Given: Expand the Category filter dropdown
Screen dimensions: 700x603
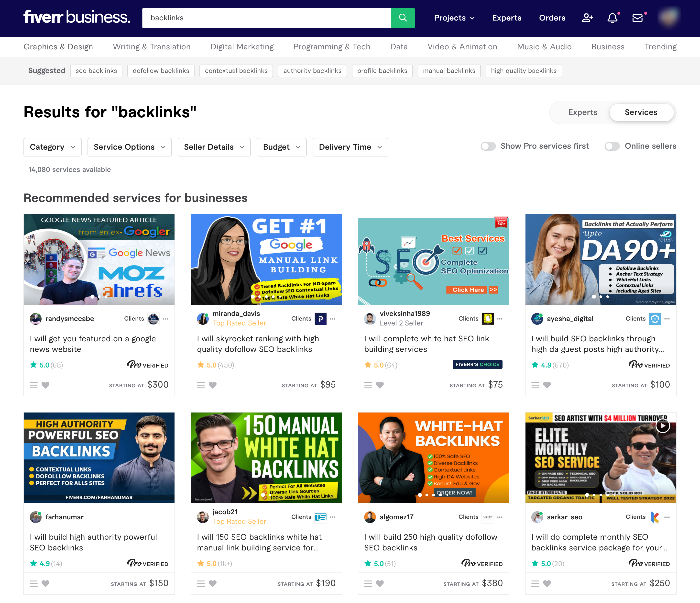Looking at the screenshot, I should [52, 147].
